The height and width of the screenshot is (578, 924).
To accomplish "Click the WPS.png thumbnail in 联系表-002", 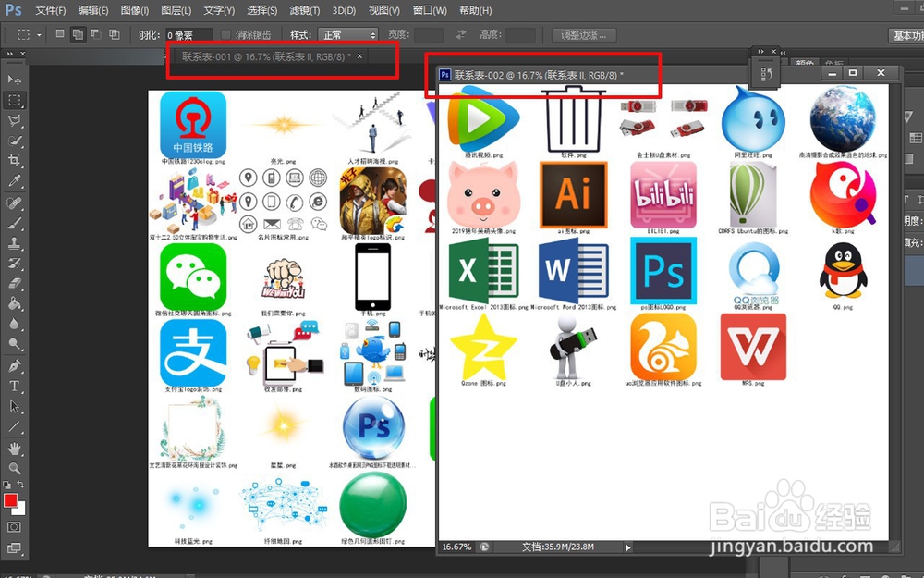I will [x=753, y=347].
